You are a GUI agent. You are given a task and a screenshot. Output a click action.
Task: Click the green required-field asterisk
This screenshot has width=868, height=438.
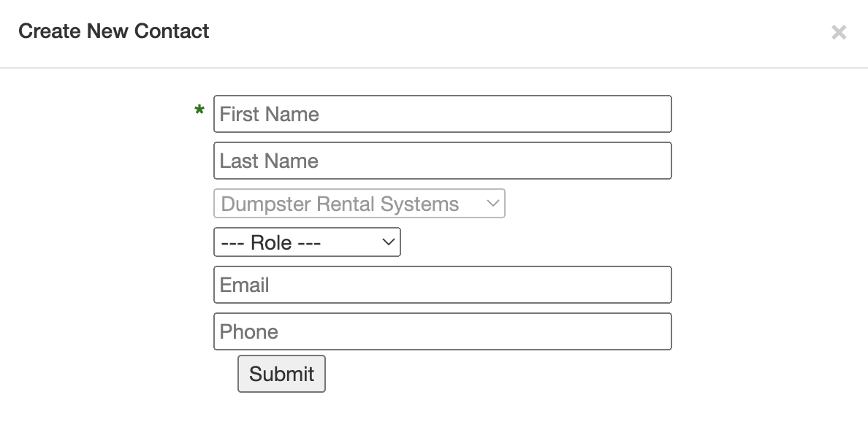pos(199,111)
